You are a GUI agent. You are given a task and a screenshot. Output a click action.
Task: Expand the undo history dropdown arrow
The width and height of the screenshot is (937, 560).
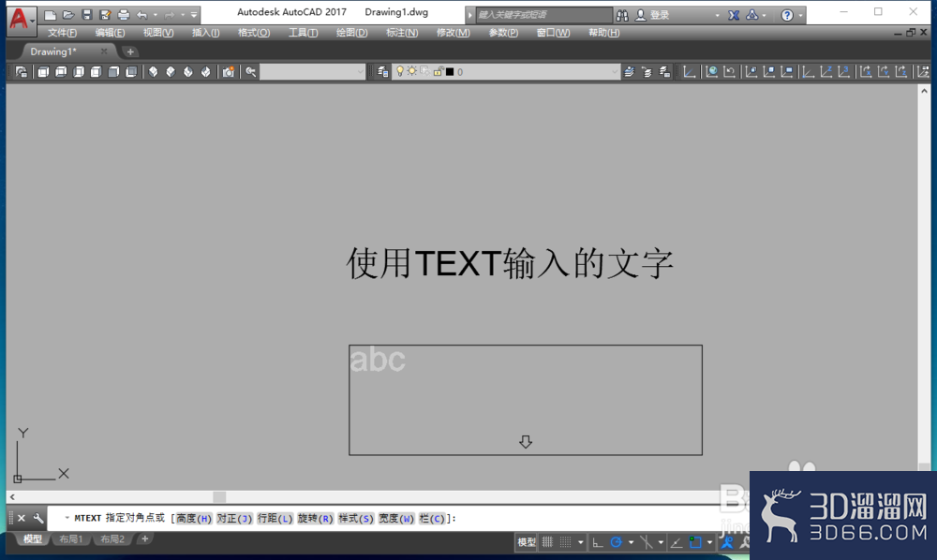pos(156,15)
